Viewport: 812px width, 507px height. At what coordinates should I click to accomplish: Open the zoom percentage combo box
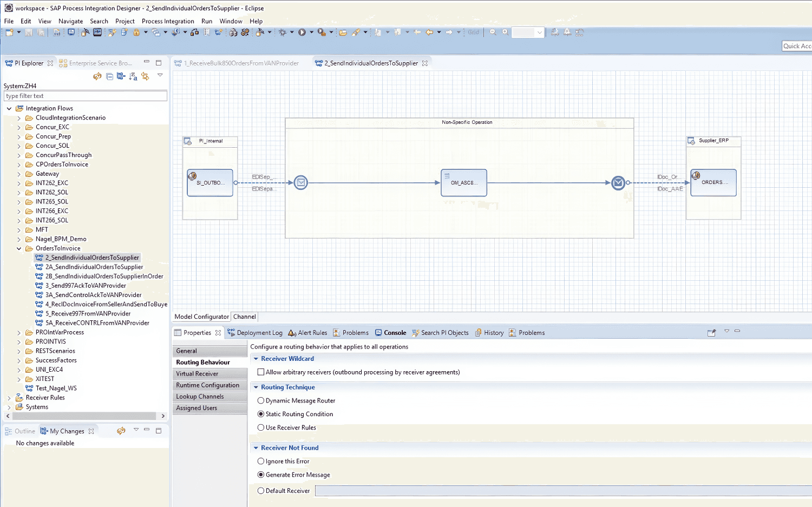(x=539, y=32)
